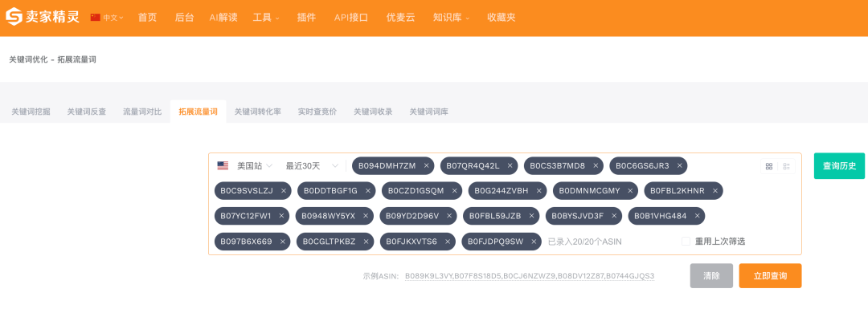Image resolution: width=868 pixels, height=309 pixels.
Task: Open the 美国站 marketplace dropdown
Action: 245,166
